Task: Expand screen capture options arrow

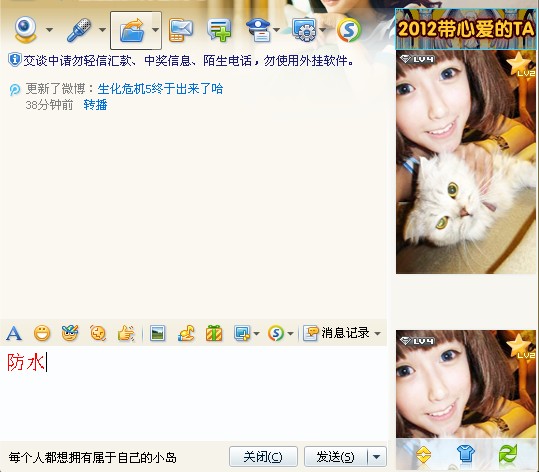Action: [256, 333]
